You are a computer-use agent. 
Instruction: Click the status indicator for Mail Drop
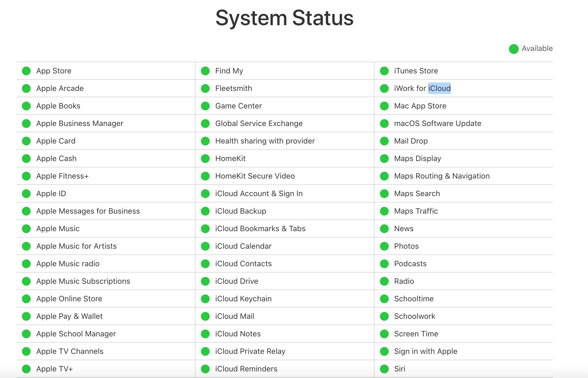point(384,141)
